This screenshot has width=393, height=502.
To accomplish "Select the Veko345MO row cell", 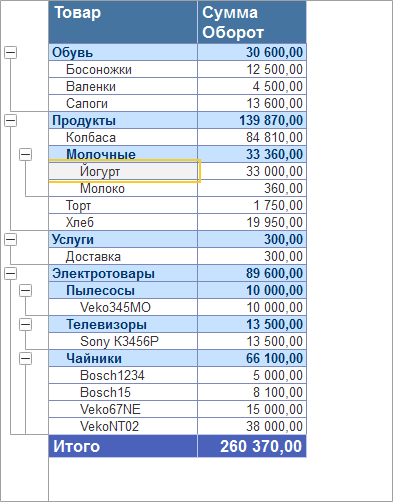I will click(123, 307).
